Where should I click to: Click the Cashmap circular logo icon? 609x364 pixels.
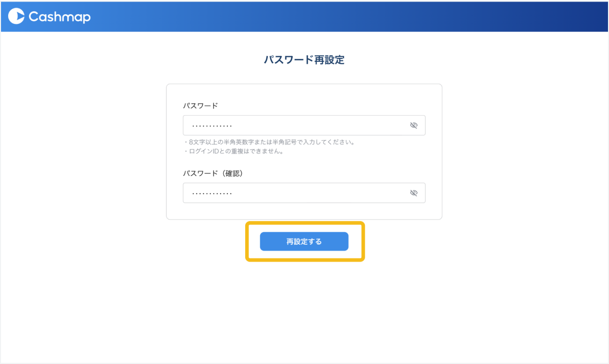point(17,17)
